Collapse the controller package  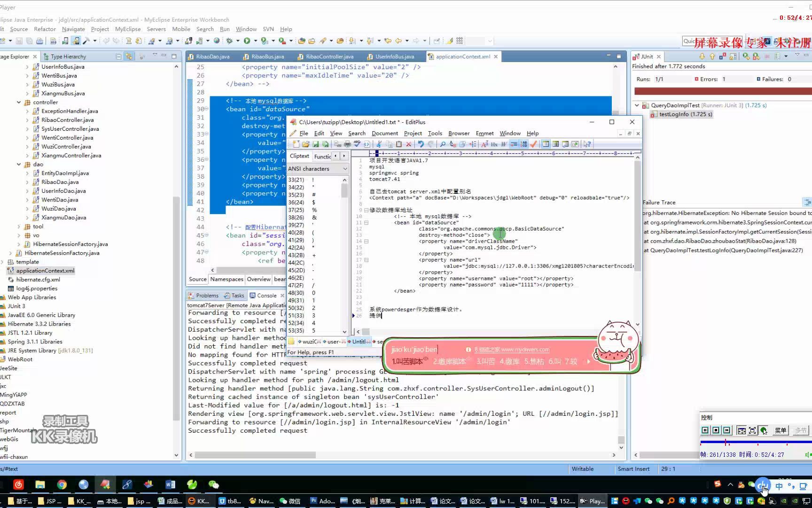coord(19,102)
